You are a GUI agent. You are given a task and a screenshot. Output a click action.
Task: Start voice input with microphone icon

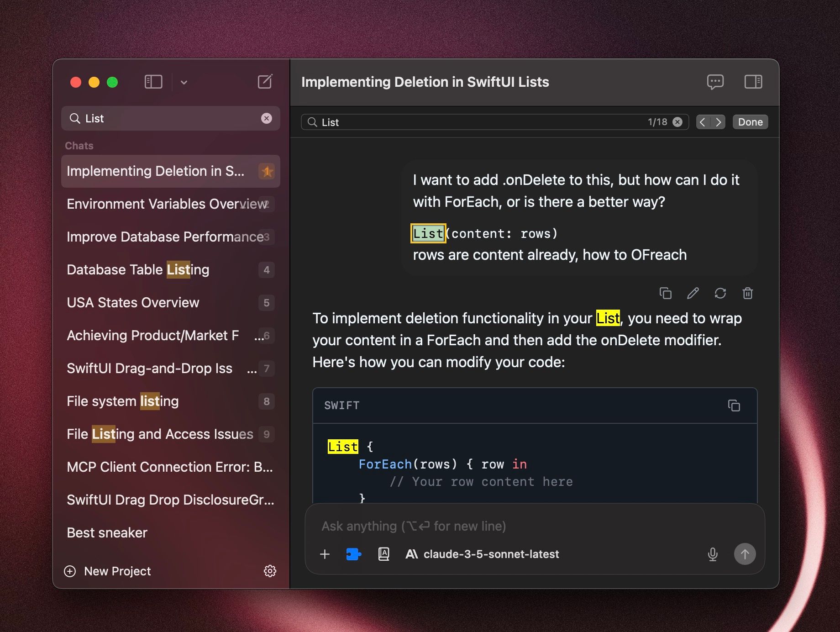[x=713, y=554]
